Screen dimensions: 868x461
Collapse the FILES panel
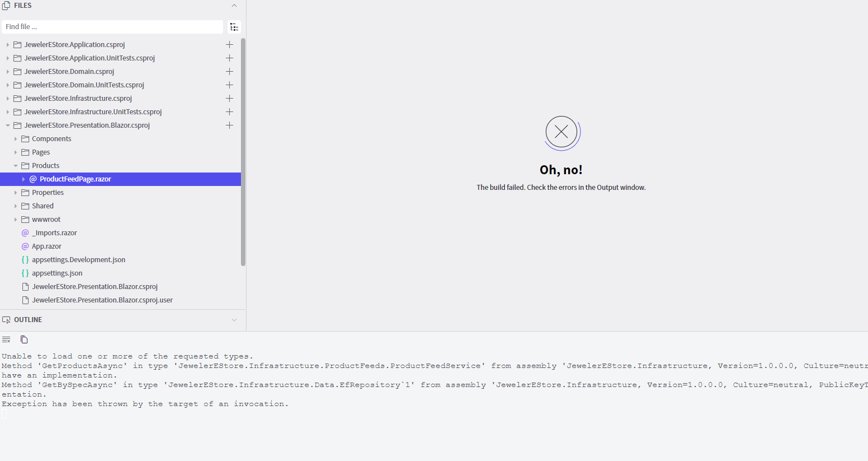click(x=234, y=5)
